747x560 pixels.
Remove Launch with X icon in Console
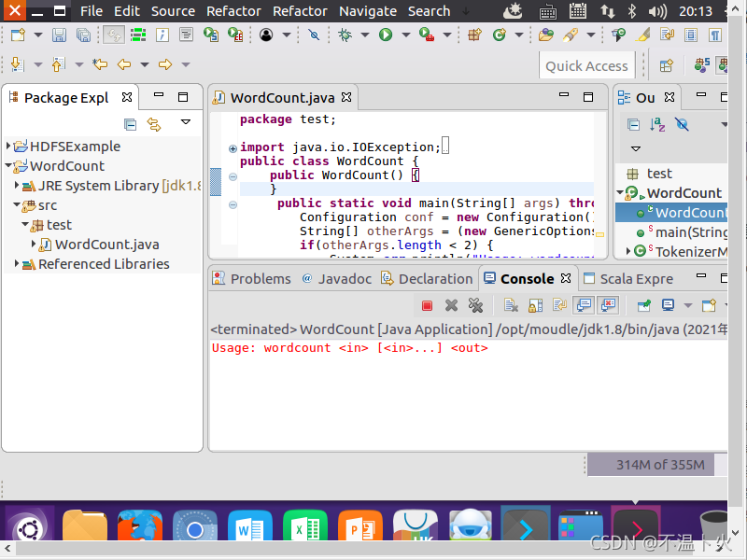pos(451,305)
